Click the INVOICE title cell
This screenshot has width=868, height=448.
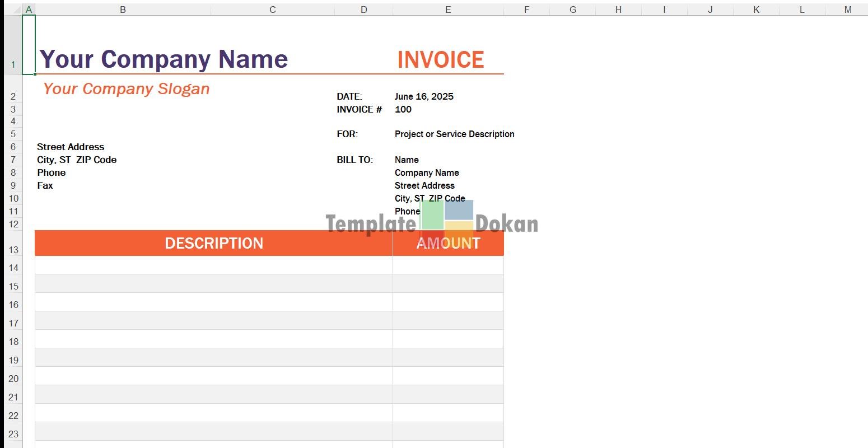[x=440, y=60]
